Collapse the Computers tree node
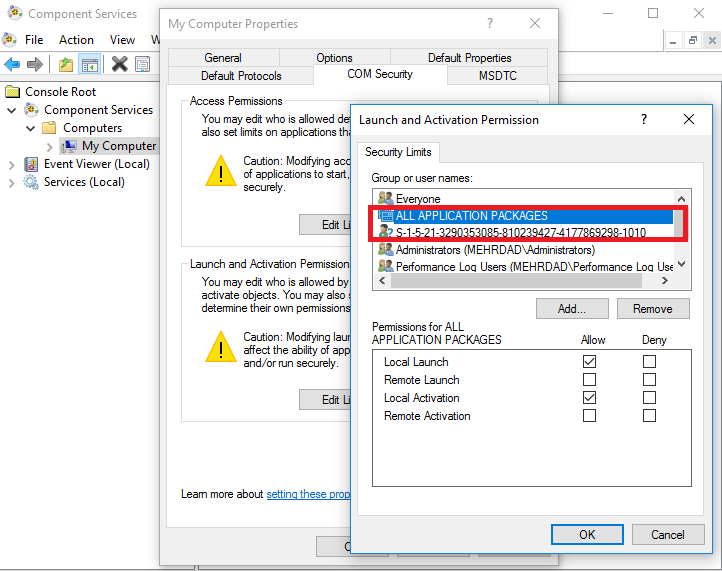Image resolution: width=722 pixels, height=571 pixels. tap(30, 128)
